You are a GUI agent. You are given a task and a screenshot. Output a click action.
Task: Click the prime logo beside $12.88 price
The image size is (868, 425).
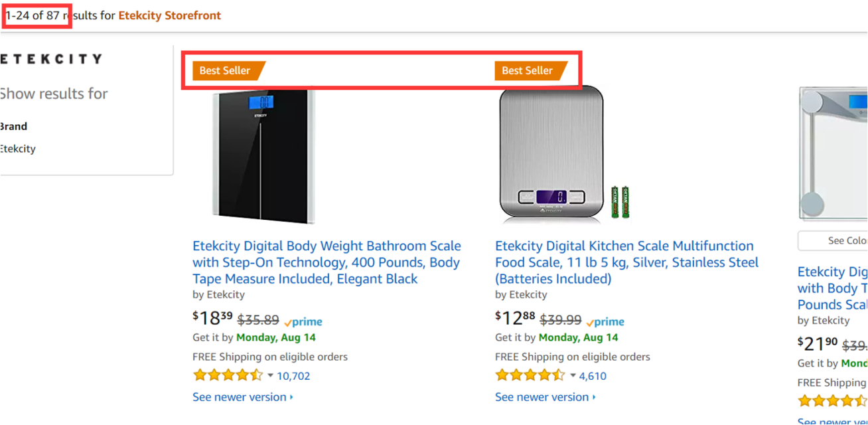(x=605, y=321)
